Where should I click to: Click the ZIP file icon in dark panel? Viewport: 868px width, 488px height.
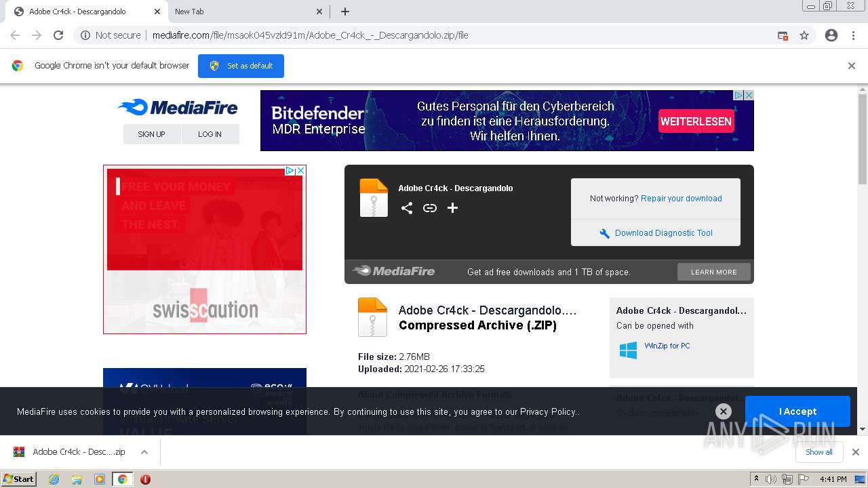374,198
